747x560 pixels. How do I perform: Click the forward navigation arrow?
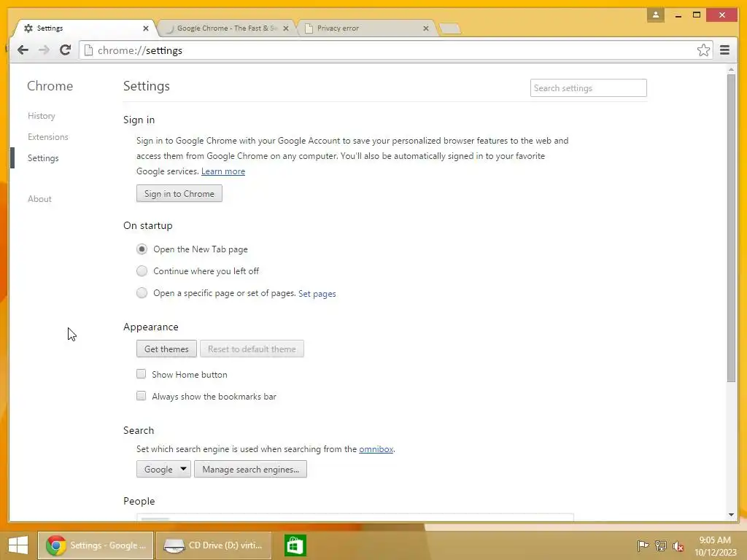click(x=44, y=50)
